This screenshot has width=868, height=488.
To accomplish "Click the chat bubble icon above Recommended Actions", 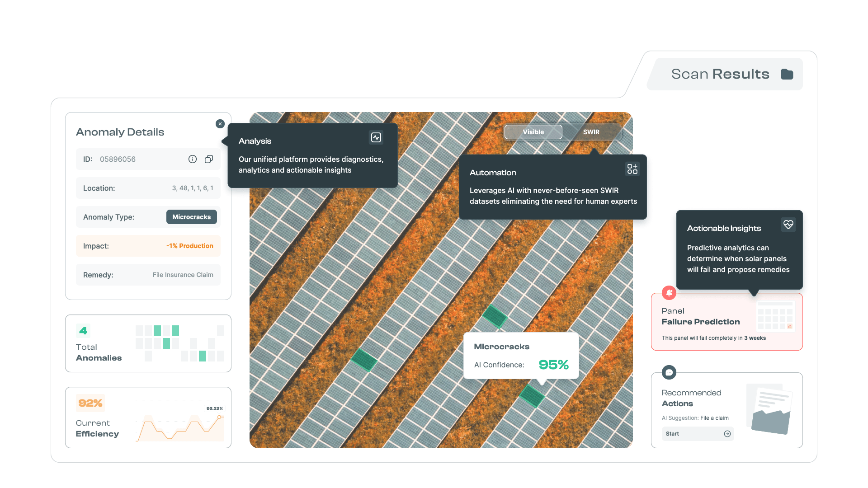I will [x=669, y=372].
